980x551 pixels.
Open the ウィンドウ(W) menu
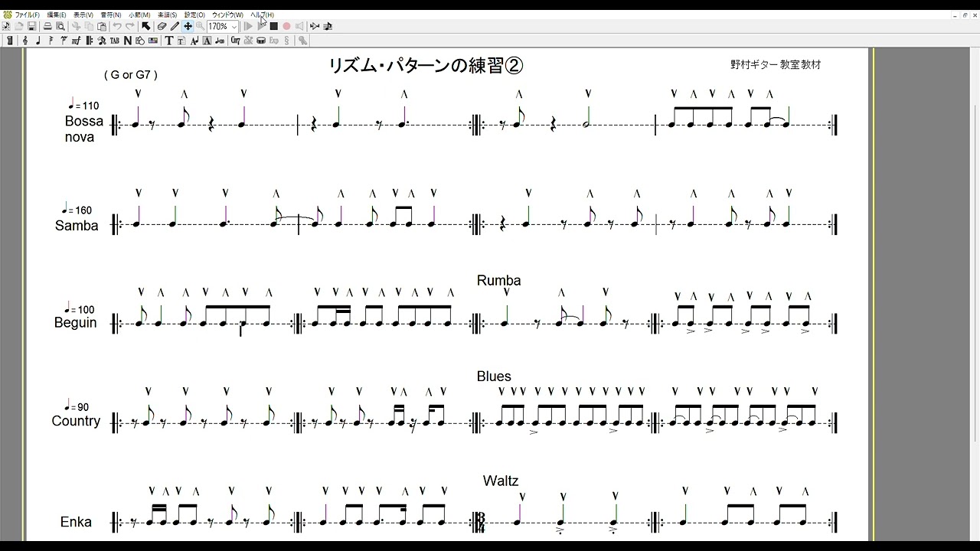coord(227,15)
